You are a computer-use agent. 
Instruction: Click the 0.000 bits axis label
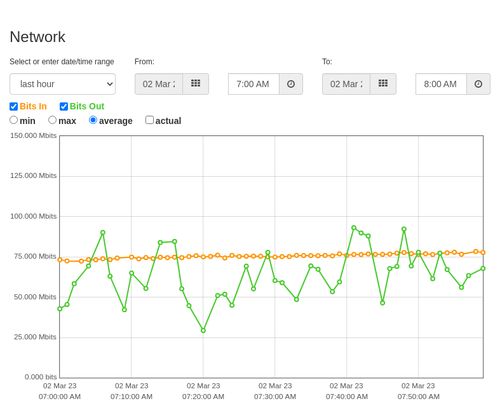41,377
